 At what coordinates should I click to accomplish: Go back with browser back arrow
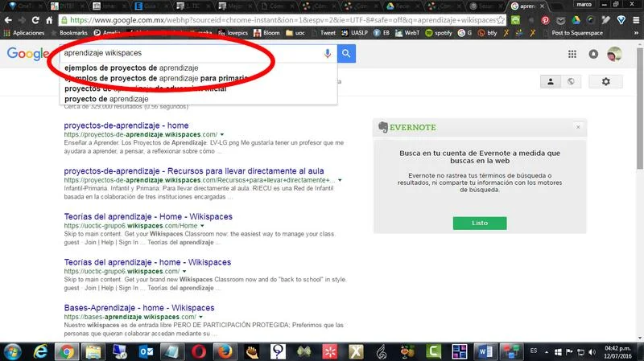8,19
